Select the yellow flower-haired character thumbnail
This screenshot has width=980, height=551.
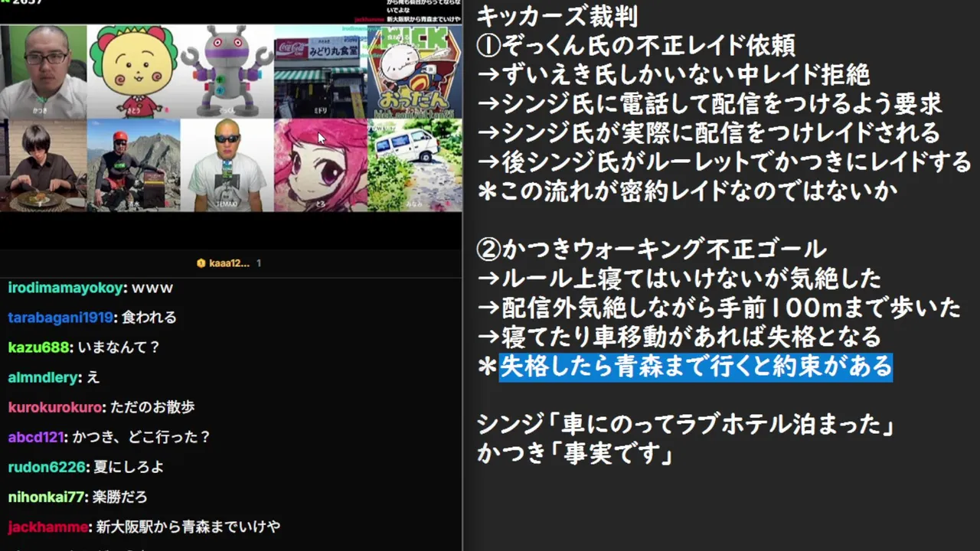[x=134, y=71]
